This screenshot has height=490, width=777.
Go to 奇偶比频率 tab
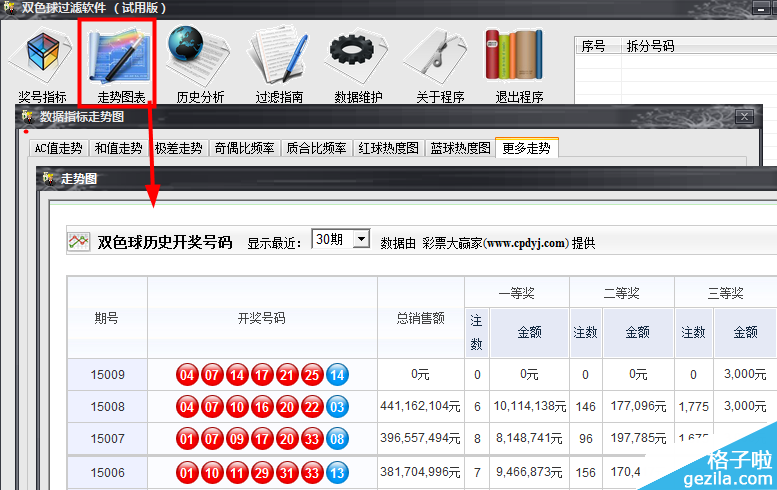[244, 148]
